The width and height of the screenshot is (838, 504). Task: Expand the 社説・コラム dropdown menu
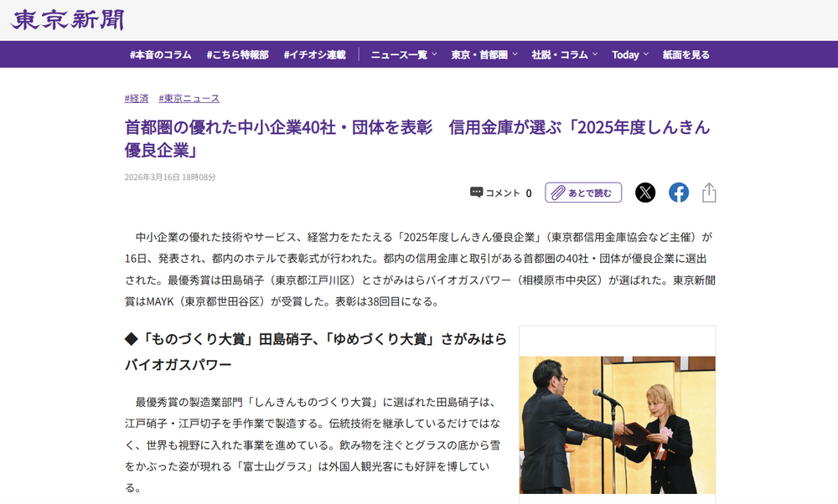point(564,54)
